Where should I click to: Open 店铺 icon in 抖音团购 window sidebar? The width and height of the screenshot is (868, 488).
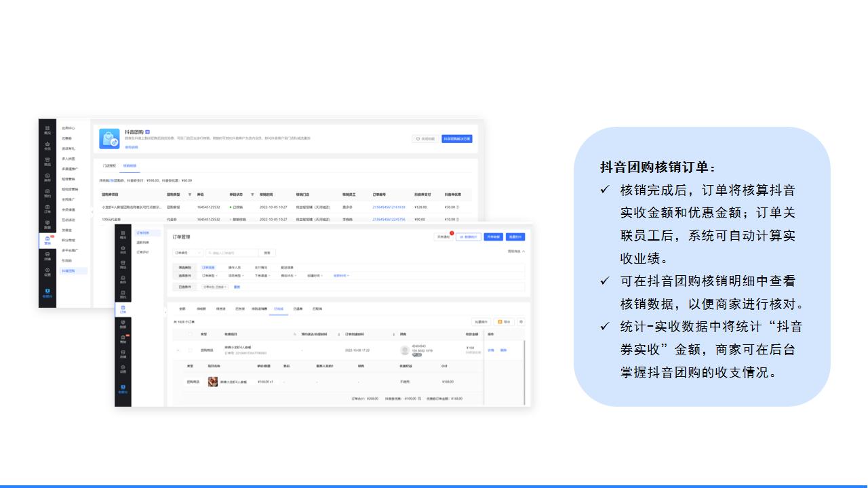[47, 256]
